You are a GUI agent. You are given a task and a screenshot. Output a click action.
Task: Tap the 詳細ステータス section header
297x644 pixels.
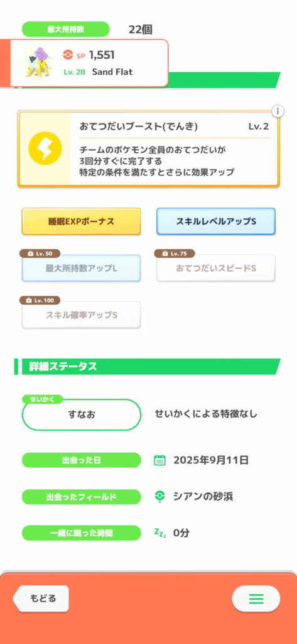[148, 367]
